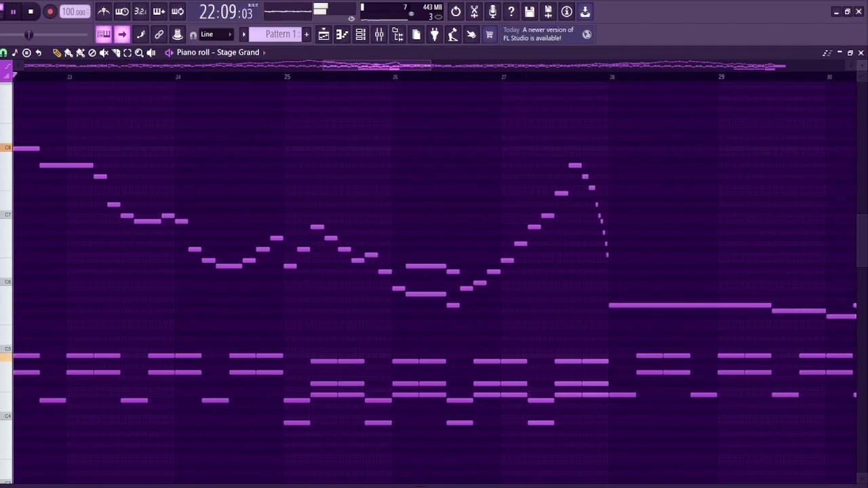Click render as audio file icon
This screenshot has height=488, width=868.
coord(548,12)
